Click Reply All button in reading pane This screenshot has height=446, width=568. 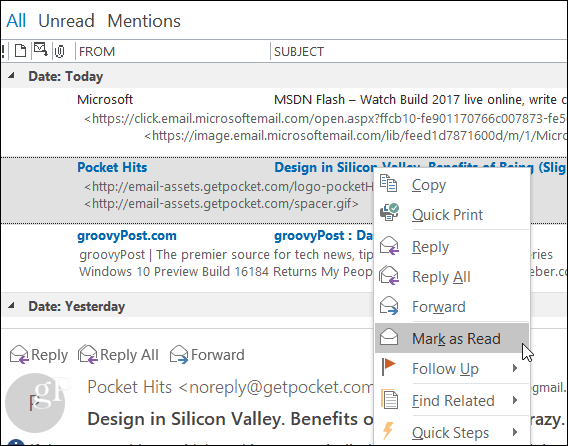[x=118, y=354]
